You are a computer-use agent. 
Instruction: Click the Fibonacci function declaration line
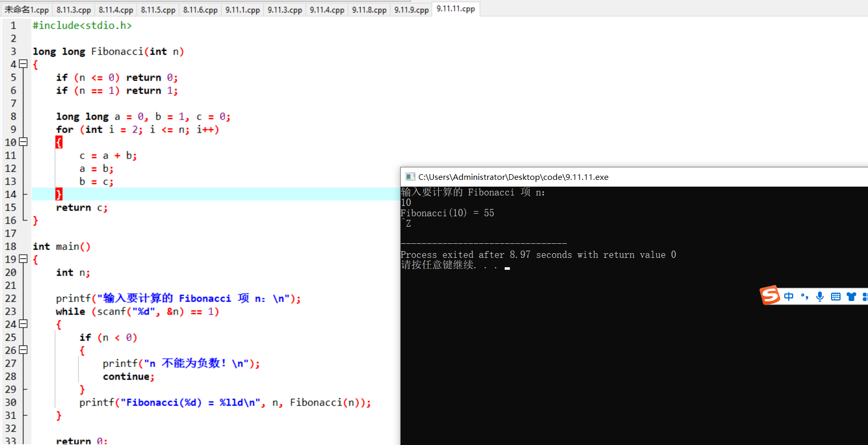(108, 51)
